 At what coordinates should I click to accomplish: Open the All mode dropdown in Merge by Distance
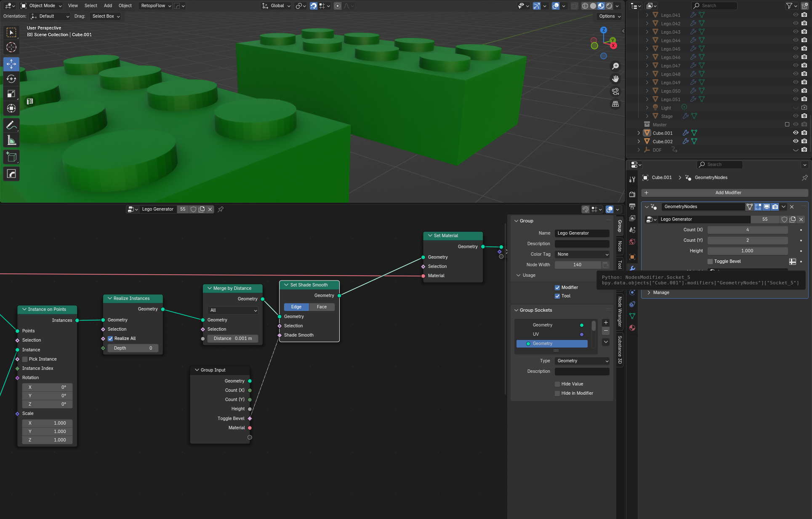pyautogui.click(x=233, y=310)
